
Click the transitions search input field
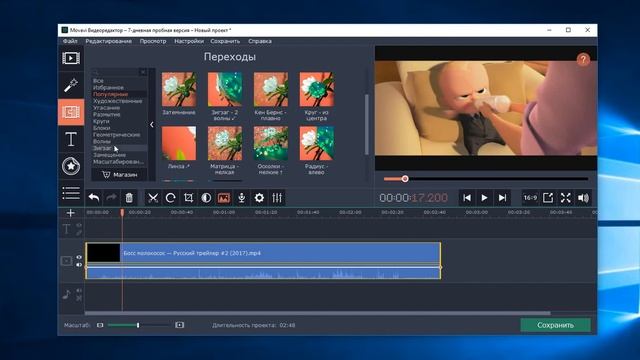[x=116, y=72]
